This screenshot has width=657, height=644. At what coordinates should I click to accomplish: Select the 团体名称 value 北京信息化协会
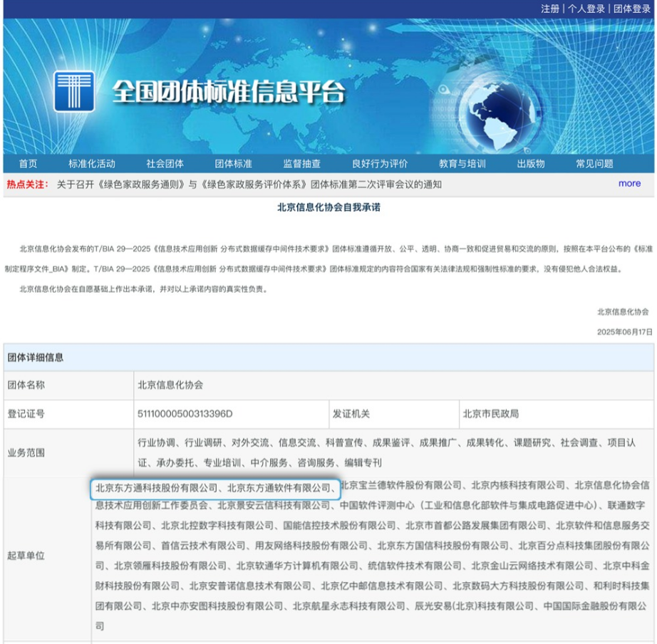pos(170,385)
